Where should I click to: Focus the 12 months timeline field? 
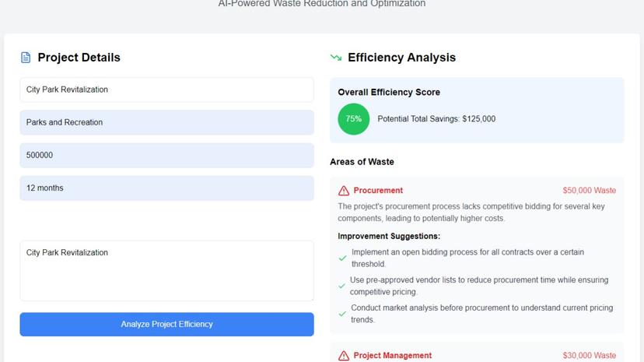[166, 188]
